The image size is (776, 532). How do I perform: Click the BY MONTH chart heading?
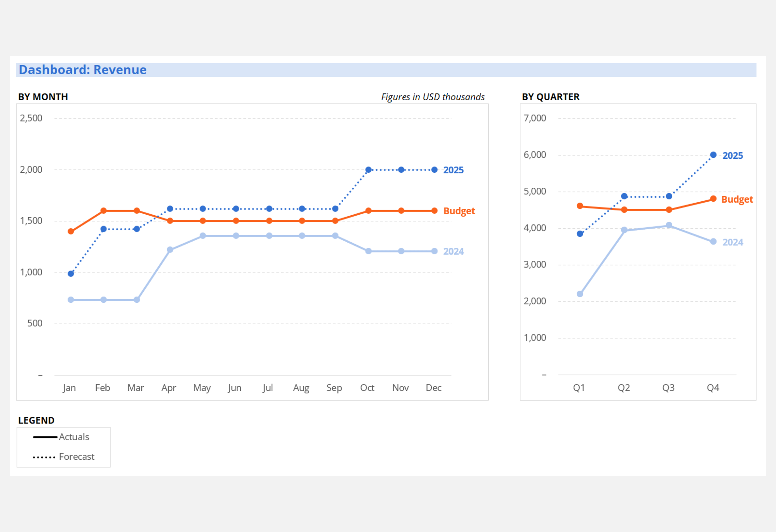43,97
